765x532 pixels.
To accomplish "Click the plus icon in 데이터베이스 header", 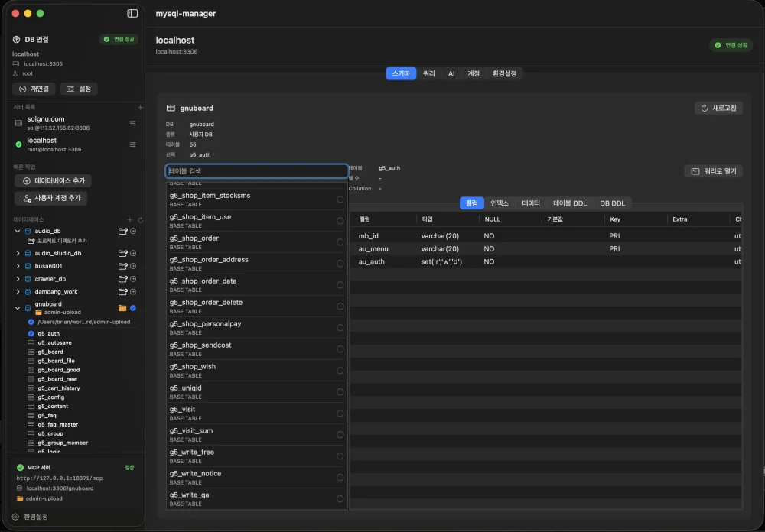I will (130, 220).
